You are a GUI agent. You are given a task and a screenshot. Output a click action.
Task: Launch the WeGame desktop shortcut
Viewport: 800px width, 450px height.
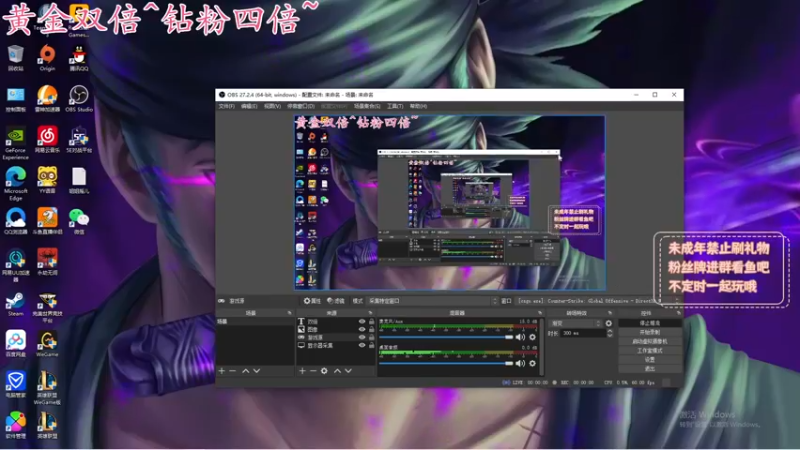47,344
